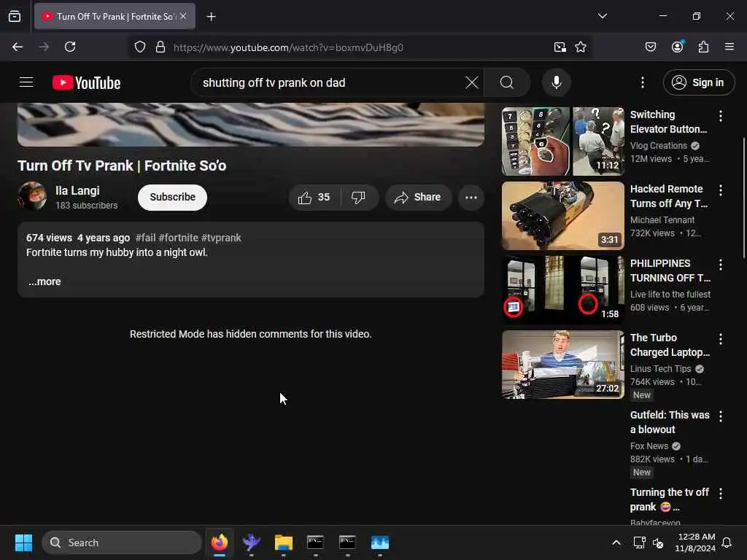Play Switching Elevator Button thumbnail 11:12
The width and height of the screenshot is (747, 560).
(562, 141)
